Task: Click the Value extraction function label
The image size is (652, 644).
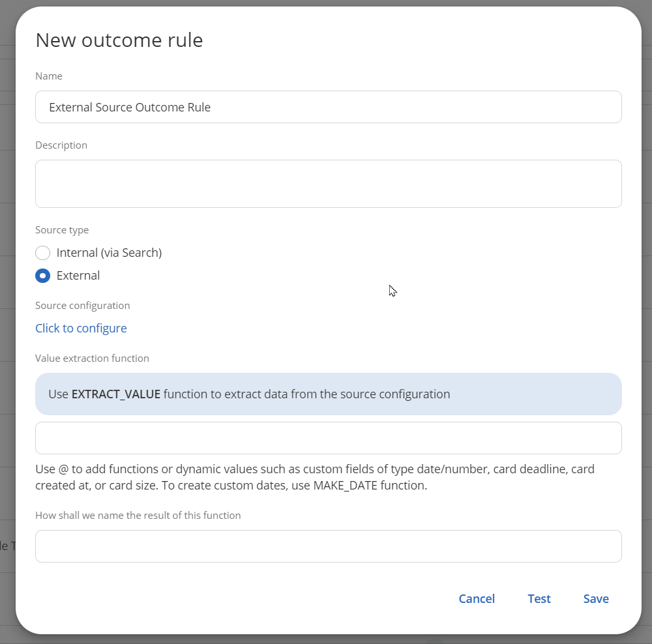Action: (x=92, y=358)
